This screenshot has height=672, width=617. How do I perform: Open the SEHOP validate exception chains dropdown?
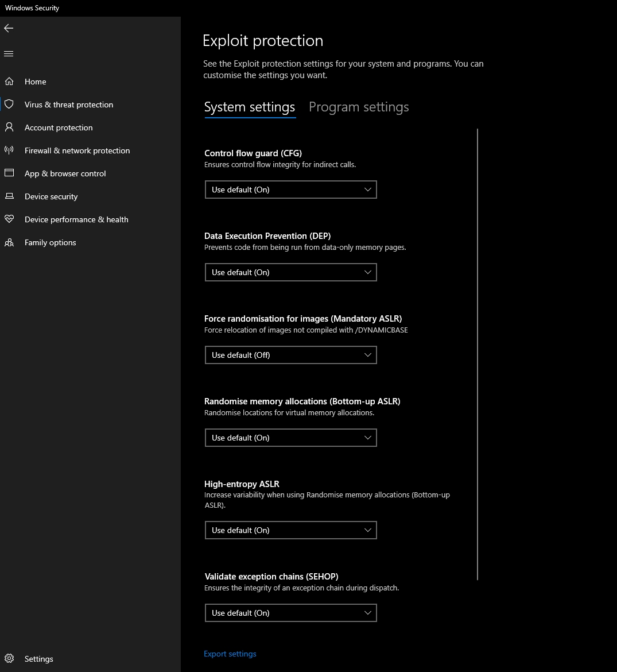pos(290,613)
